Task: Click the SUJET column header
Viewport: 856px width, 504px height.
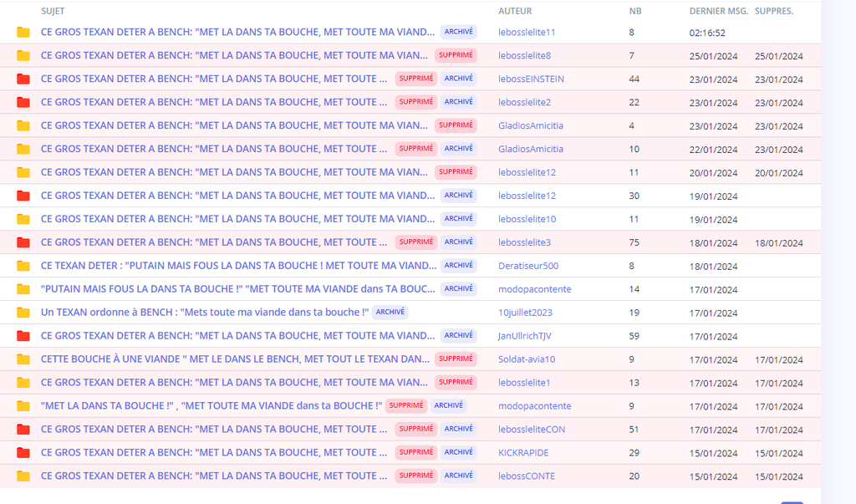Action: click(x=53, y=11)
